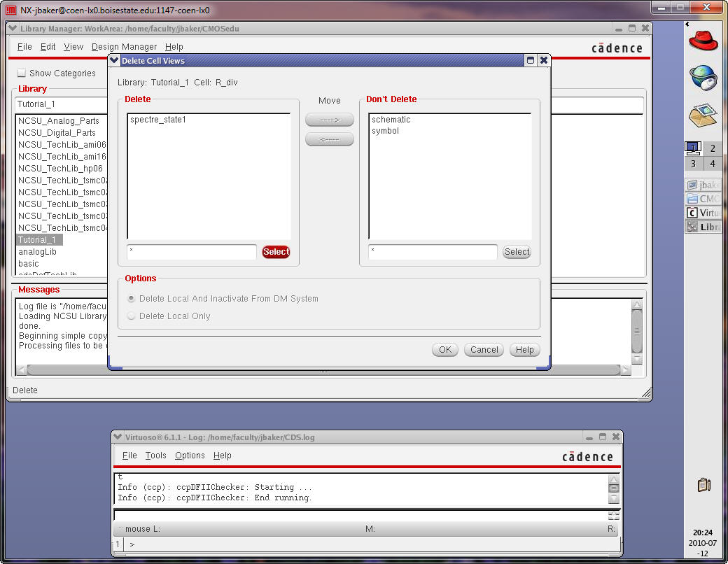Activate Virtuoso window from panel task list
This screenshot has height=564, width=728.
[703, 213]
